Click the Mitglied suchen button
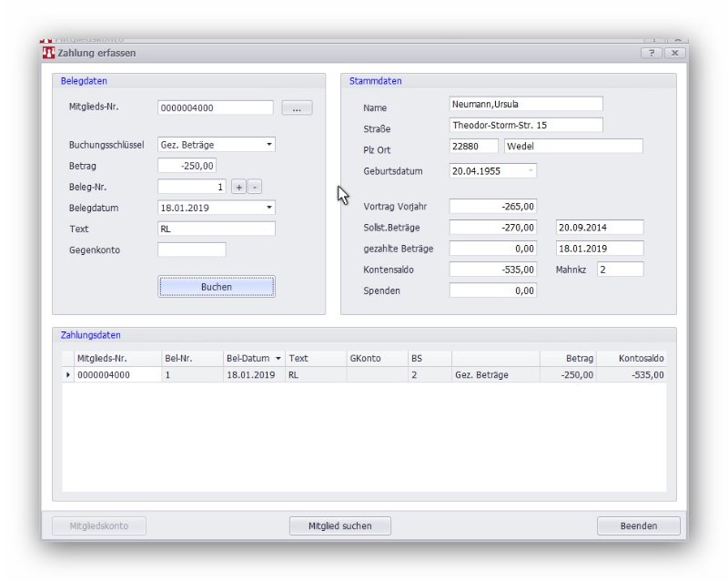This screenshot has width=728, height=581. coord(339,525)
